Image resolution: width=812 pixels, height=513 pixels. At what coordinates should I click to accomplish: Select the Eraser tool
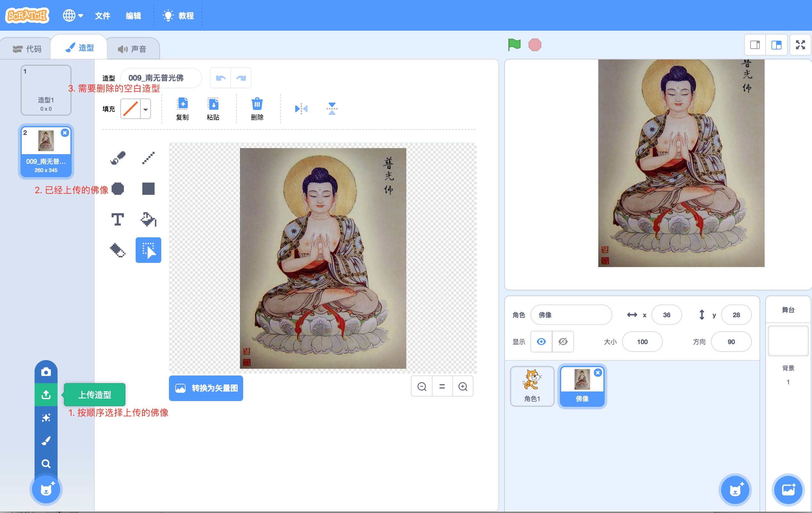118,250
